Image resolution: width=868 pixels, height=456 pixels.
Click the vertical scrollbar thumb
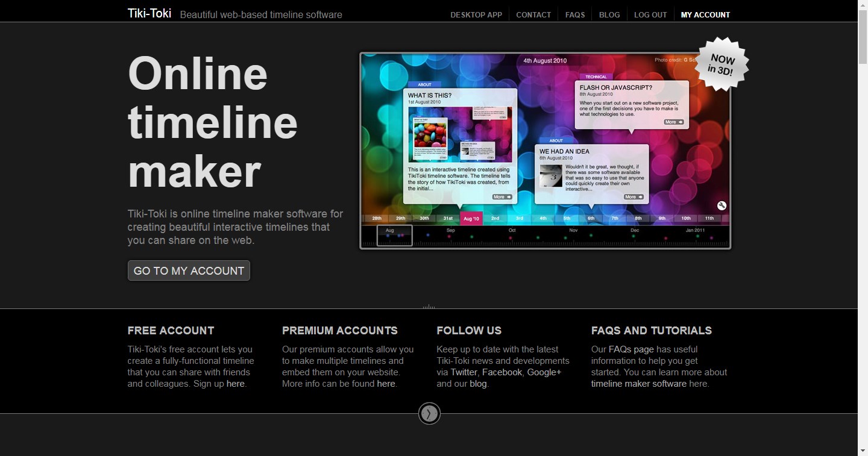863,37
